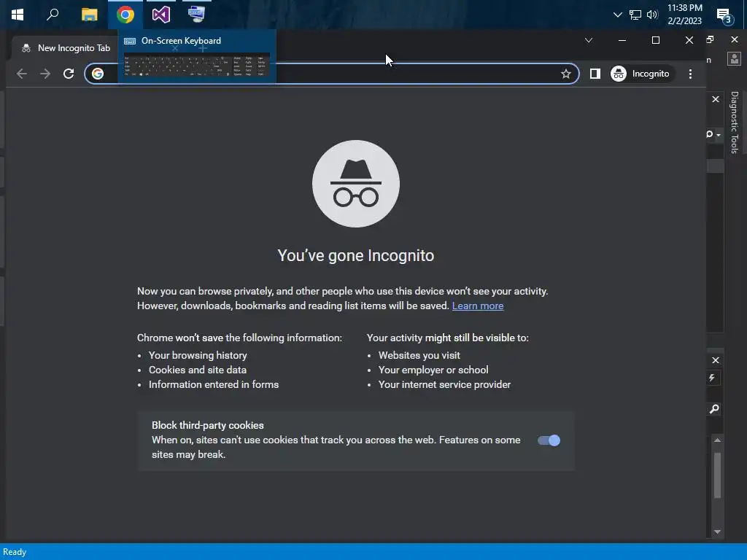
Task: Open the On-Screen Keyboard preview thumbnail
Action: [197, 65]
